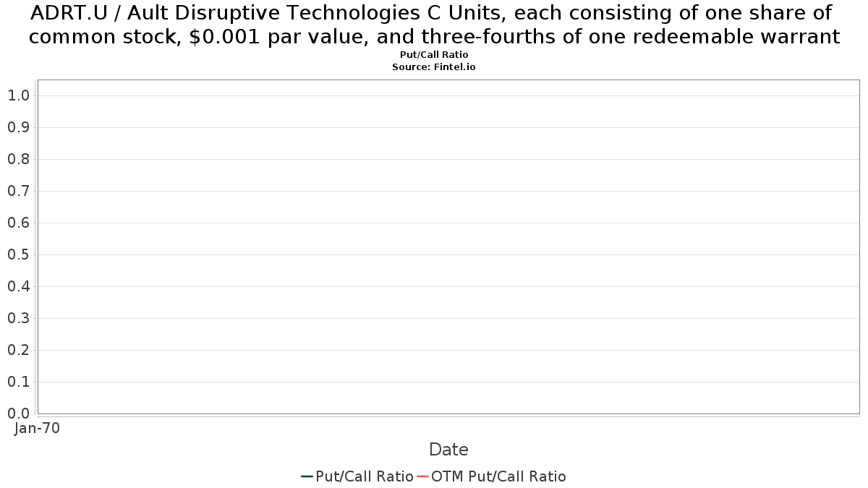
Task: Click the center of the empty plot area
Action: [448, 247]
